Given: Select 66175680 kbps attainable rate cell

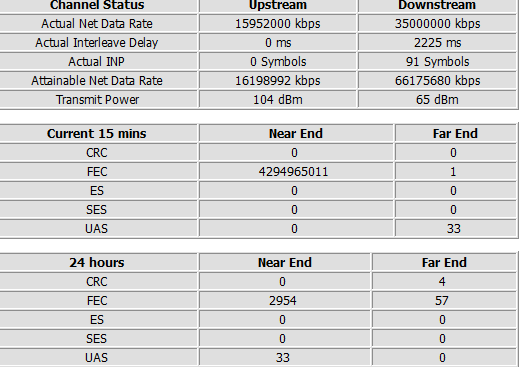Looking at the screenshot, I should click(x=437, y=81).
